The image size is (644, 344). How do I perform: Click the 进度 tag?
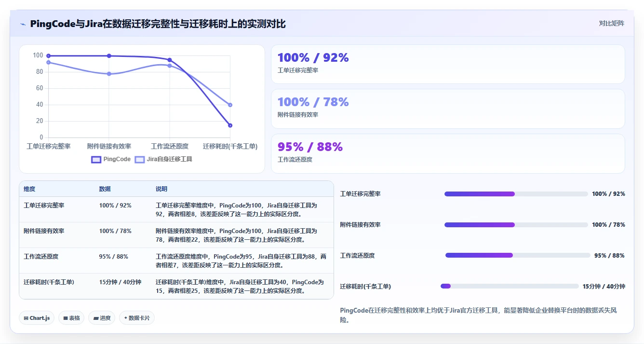pos(102,318)
